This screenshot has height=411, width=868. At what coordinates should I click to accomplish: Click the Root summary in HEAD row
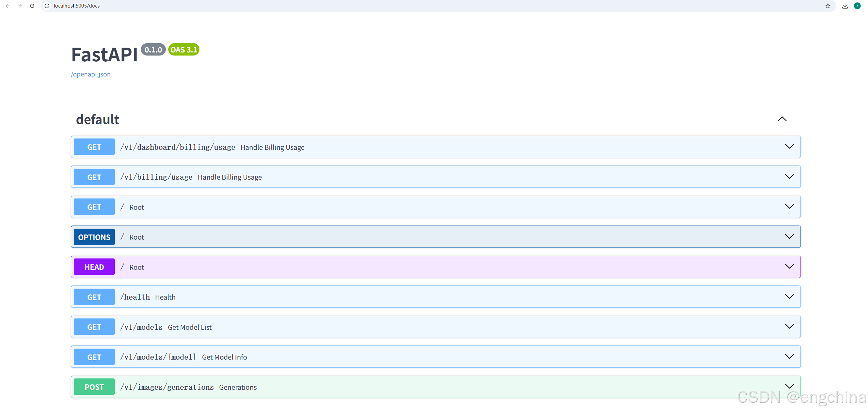pos(137,267)
